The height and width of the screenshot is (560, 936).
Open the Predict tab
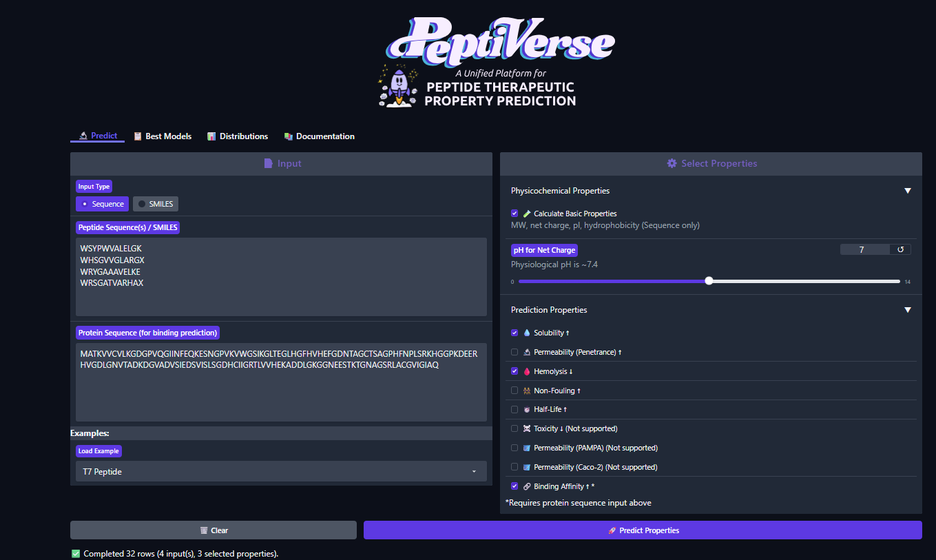[x=97, y=136]
